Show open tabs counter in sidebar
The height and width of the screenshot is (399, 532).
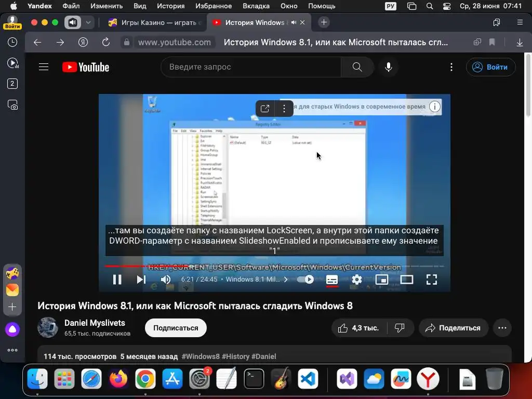tap(12, 84)
